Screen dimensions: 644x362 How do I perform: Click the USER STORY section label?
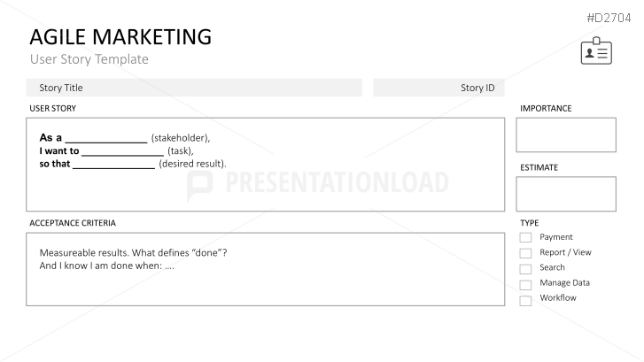[x=52, y=108]
